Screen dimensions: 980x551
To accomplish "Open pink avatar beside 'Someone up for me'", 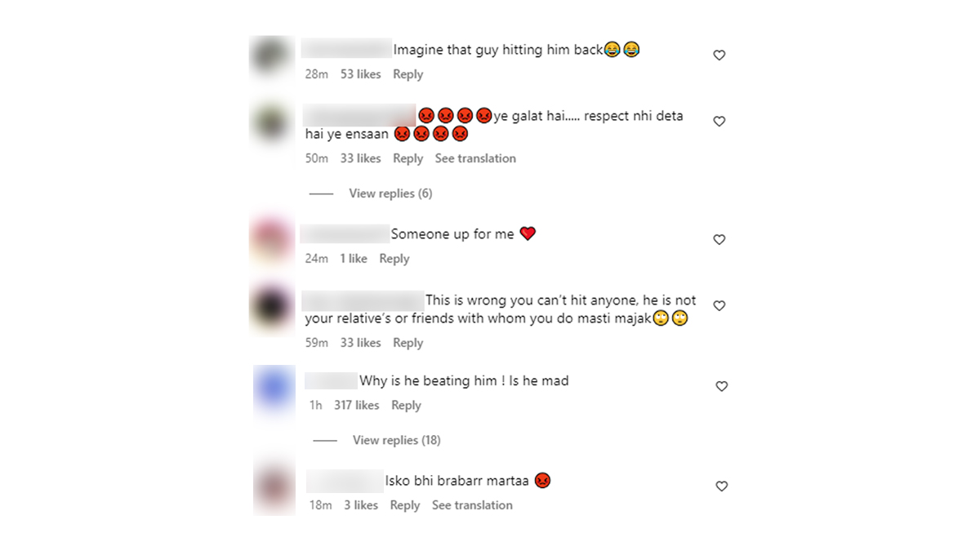I will 271,241.
